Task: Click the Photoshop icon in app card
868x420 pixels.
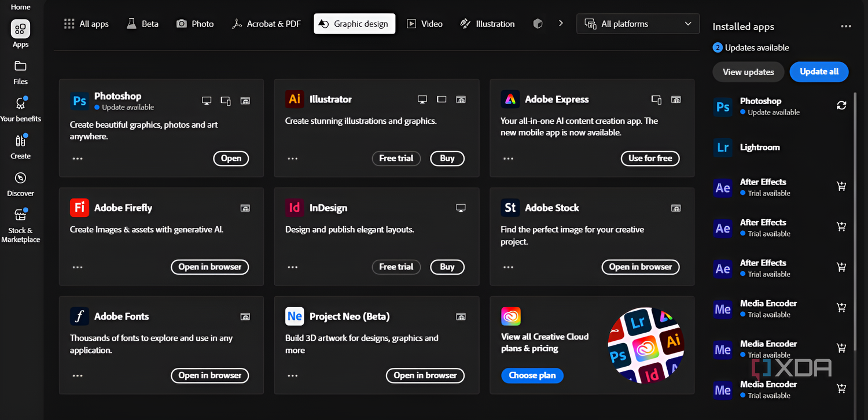Action: [x=79, y=101]
